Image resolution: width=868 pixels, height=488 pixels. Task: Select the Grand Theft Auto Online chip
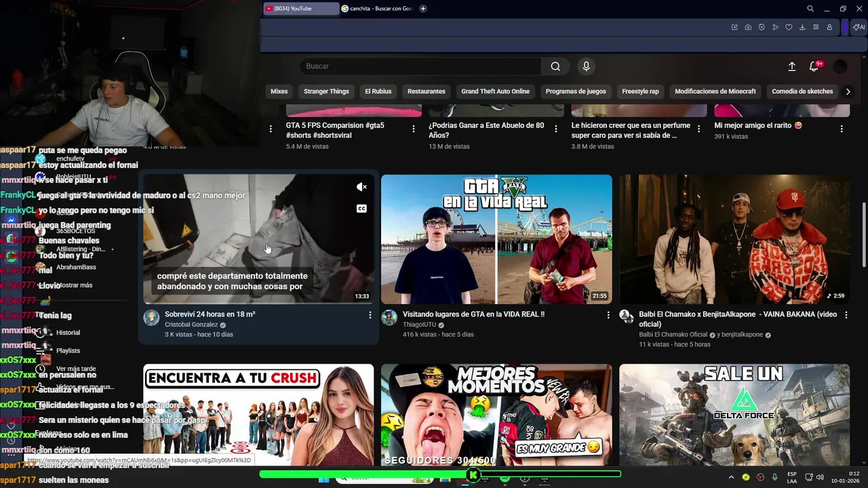click(495, 91)
